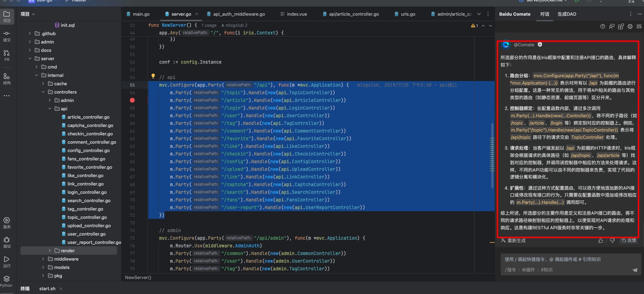Hide the Baidu Comate panel with minimize dash

point(639,14)
